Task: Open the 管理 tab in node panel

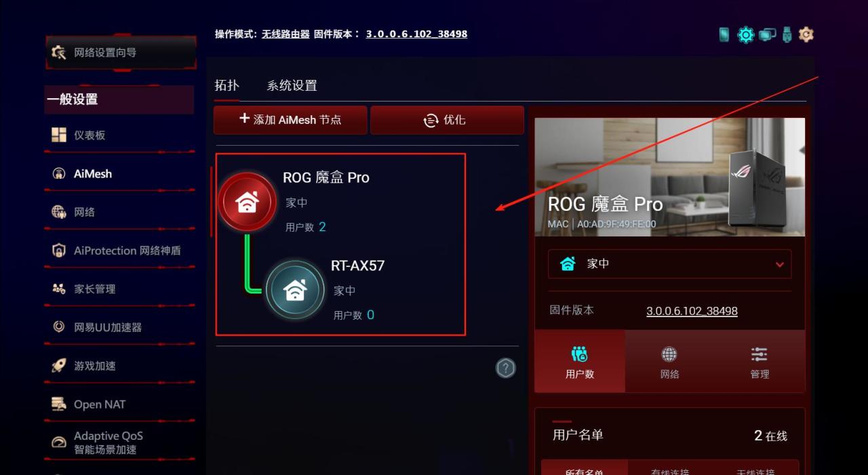Action: [759, 362]
